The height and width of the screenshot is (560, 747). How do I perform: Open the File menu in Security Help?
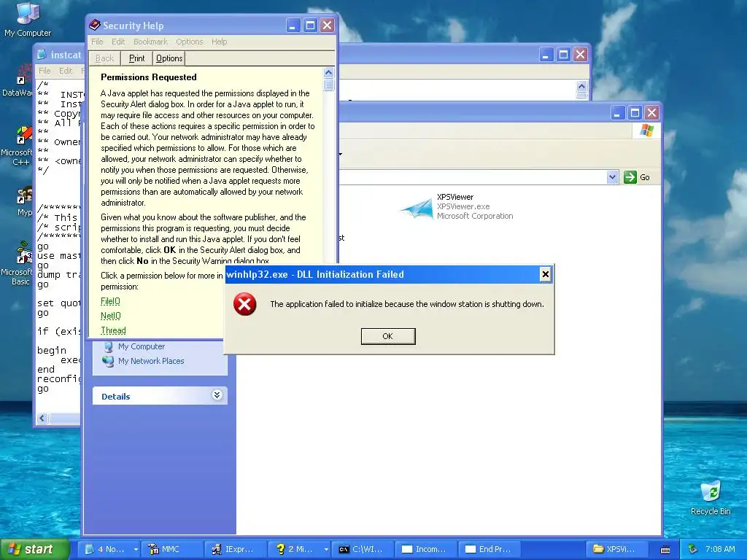pos(97,42)
